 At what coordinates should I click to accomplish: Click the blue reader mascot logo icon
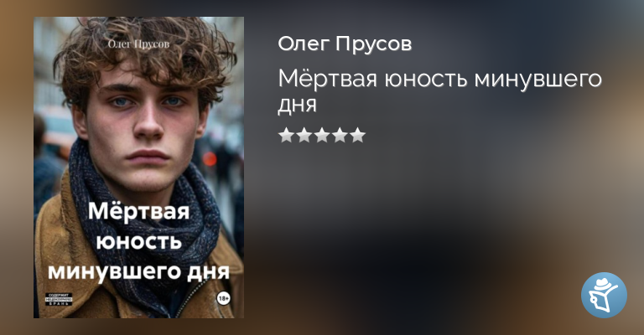(x=604, y=295)
